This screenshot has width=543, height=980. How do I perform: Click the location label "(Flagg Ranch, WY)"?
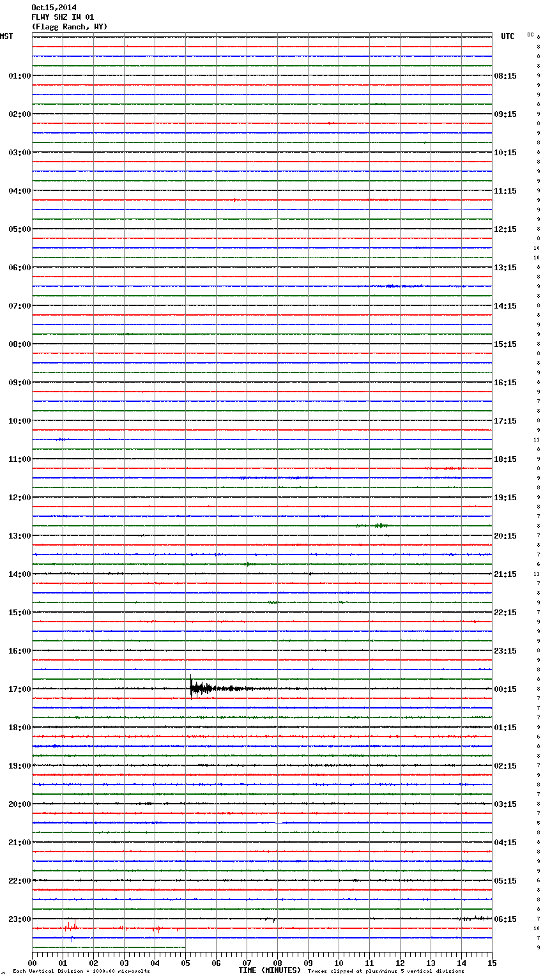(70, 27)
